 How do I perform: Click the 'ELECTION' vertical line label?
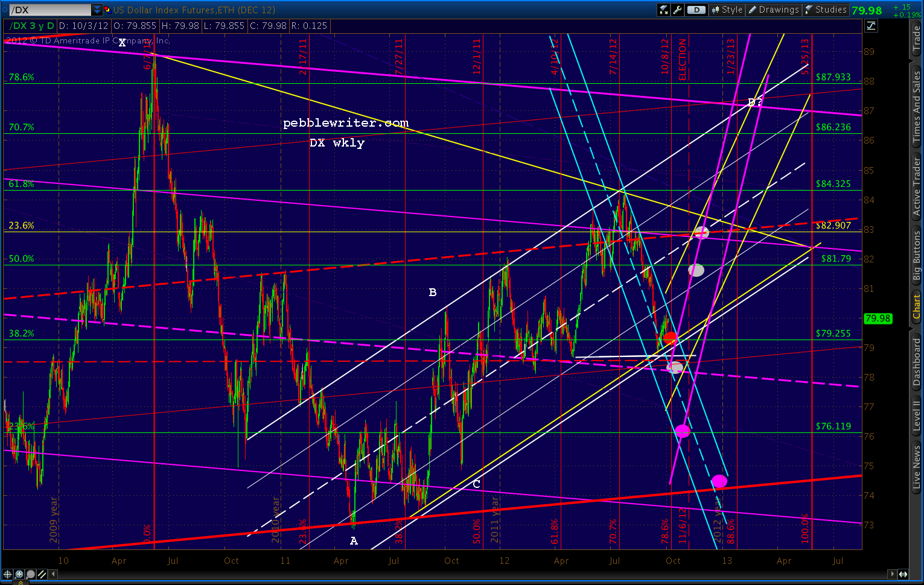(683, 60)
